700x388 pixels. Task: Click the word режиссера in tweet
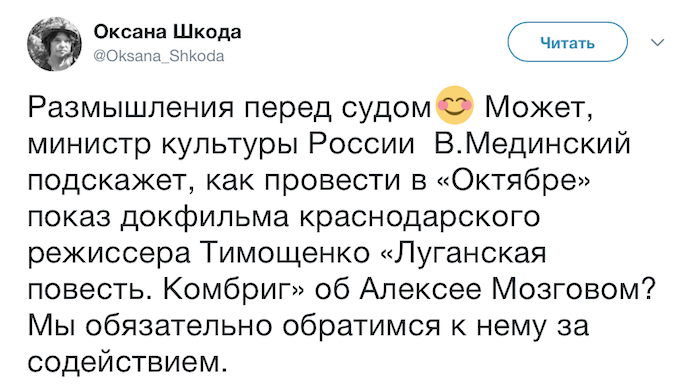click(109, 254)
